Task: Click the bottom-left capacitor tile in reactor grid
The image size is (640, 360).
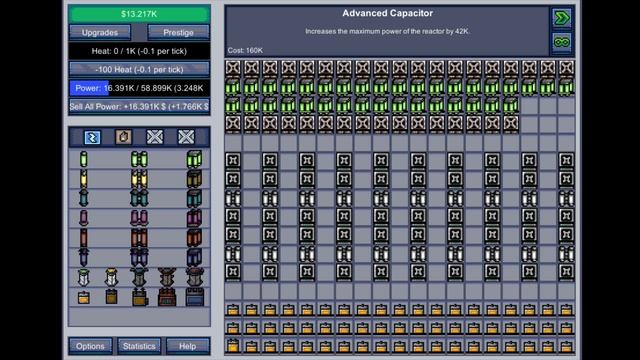Action: 233,346
